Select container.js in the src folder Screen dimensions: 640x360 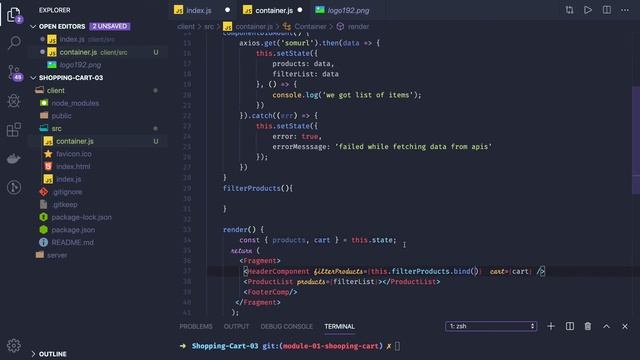98,141
